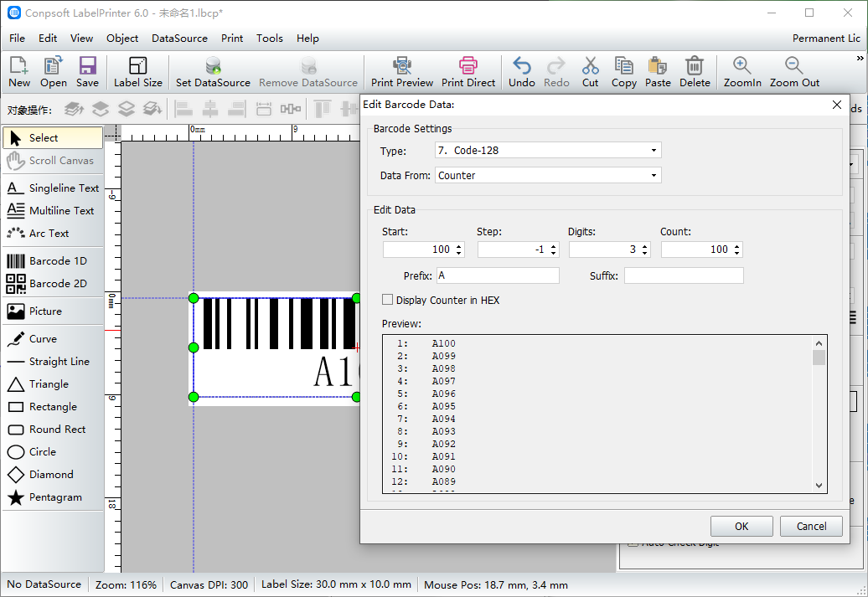Choose the Straight Line tool
868x597 pixels.
click(53, 362)
